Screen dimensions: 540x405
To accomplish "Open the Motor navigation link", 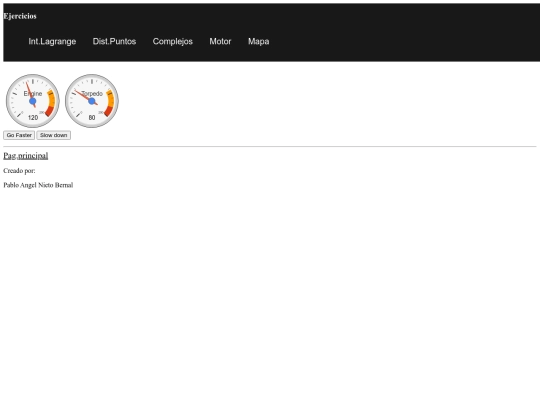I will click(220, 42).
